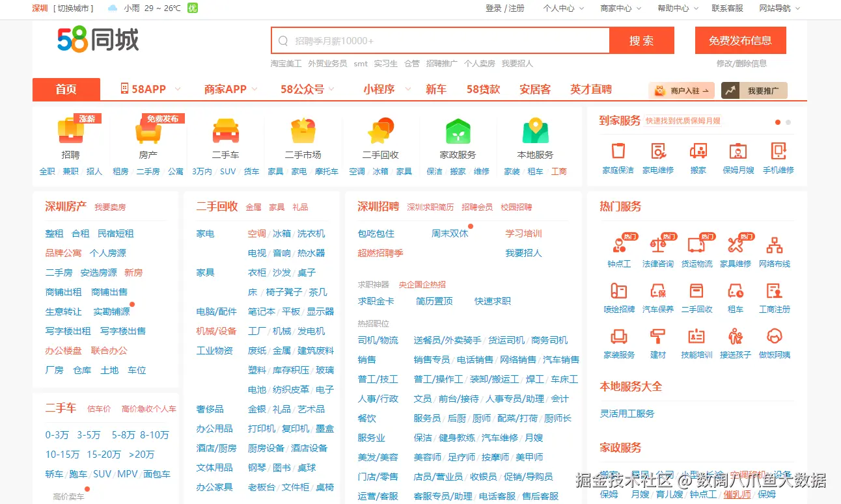The width and height of the screenshot is (841, 504).
Task: Click the 搜索 button
Action: coord(642,40)
